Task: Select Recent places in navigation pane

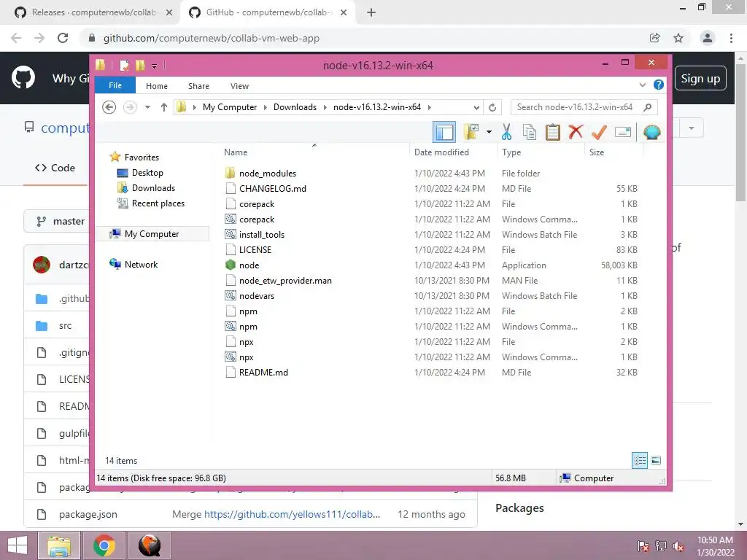Action: [158, 203]
